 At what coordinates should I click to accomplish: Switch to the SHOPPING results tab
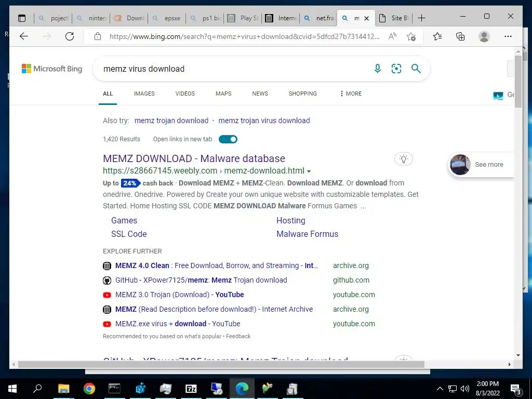pyautogui.click(x=303, y=94)
